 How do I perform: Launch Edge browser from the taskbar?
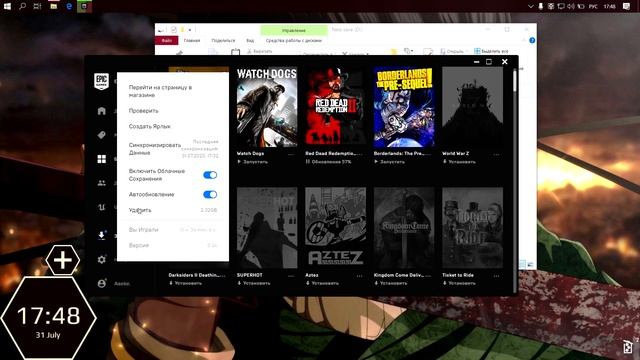[69, 6]
